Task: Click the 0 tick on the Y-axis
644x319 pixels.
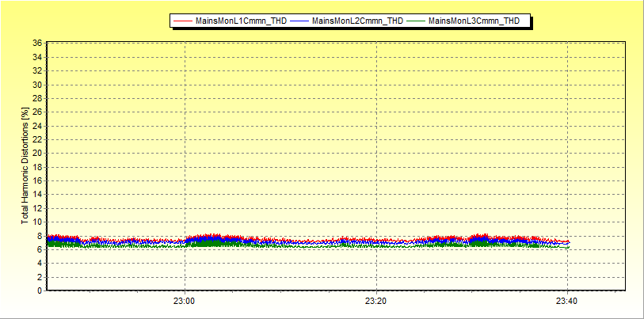Action: coord(40,291)
